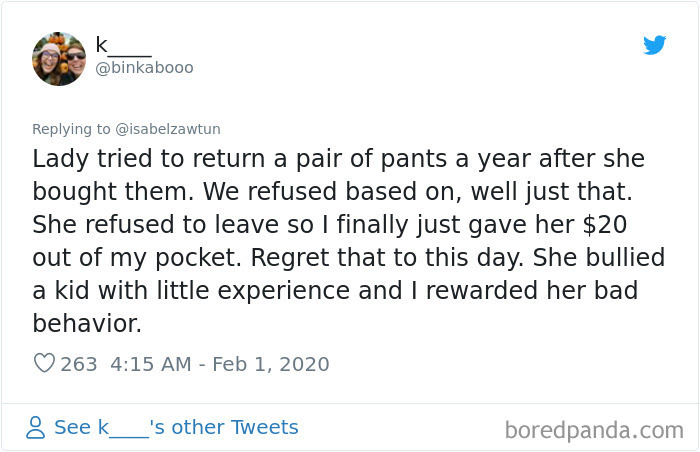Click the line starting "bought them. We refused"
Viewport: 700px width, 452px height.
(333, 192)
